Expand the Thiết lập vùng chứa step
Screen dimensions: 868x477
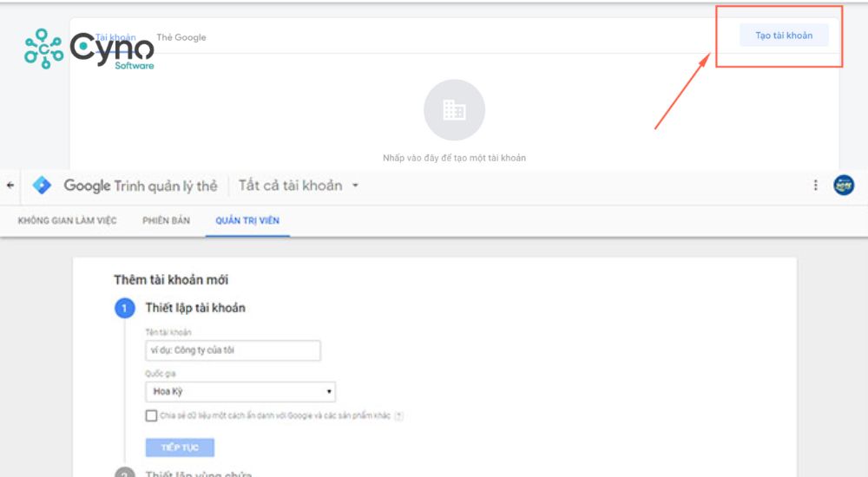198,474
